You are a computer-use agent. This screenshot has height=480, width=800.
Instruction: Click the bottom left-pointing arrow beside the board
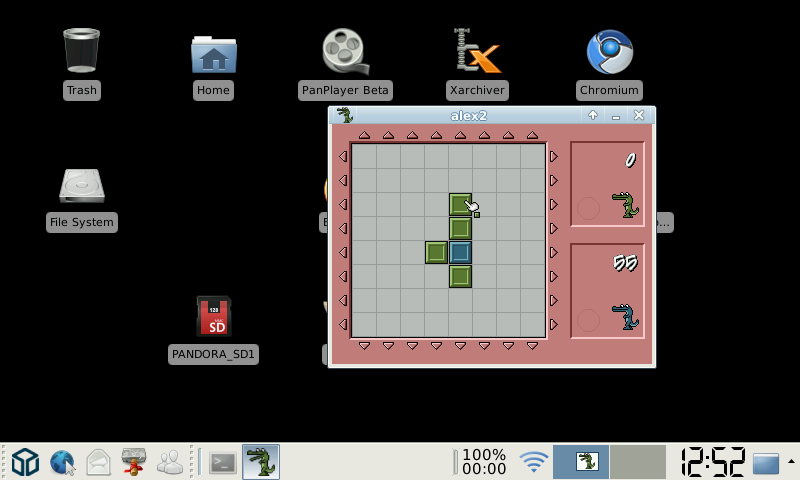343,324
